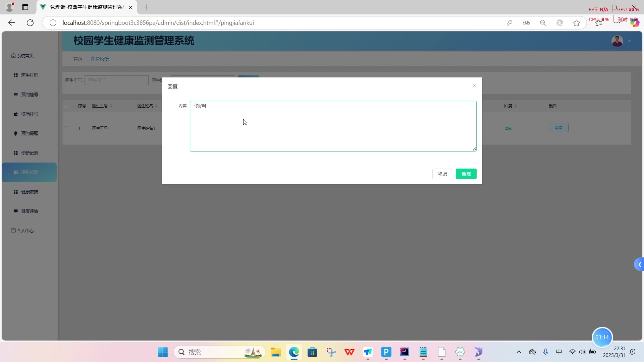The height and width of the screenshot is (362, 644).
Task: Click the browser favorites star icon
Action: click(x=576, y=23)
